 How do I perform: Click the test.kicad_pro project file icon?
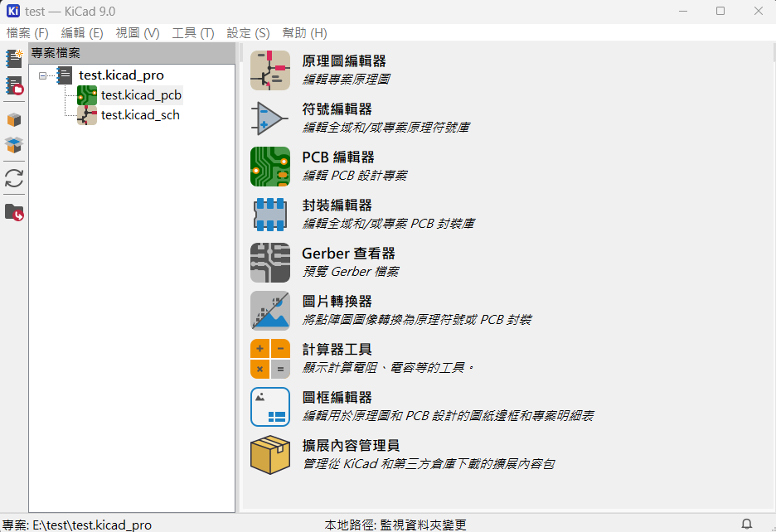(x=65, y=75)
